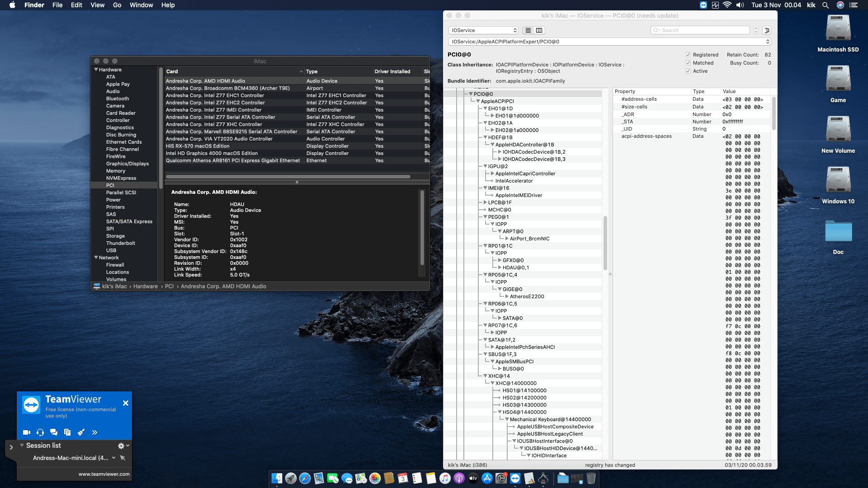This screenshot has height=488, width=868.
Task: Expand TeamViewer panel side arrow
Action: coord(11,447)
